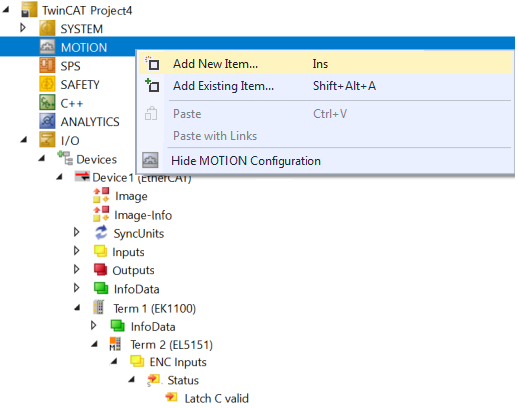The image size is (518, 408).
Task: Click the green InfoData icon under Device1
Action: point(101,288)
